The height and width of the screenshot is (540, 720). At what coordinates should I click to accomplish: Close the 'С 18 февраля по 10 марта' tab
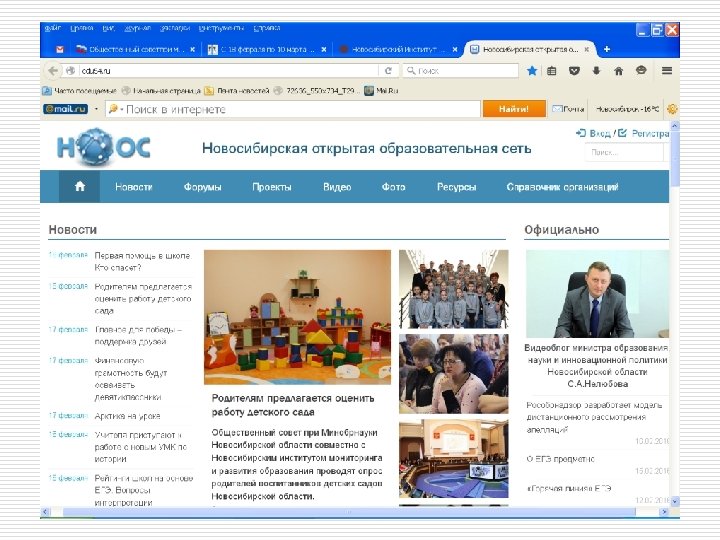[x=324, y=49]
